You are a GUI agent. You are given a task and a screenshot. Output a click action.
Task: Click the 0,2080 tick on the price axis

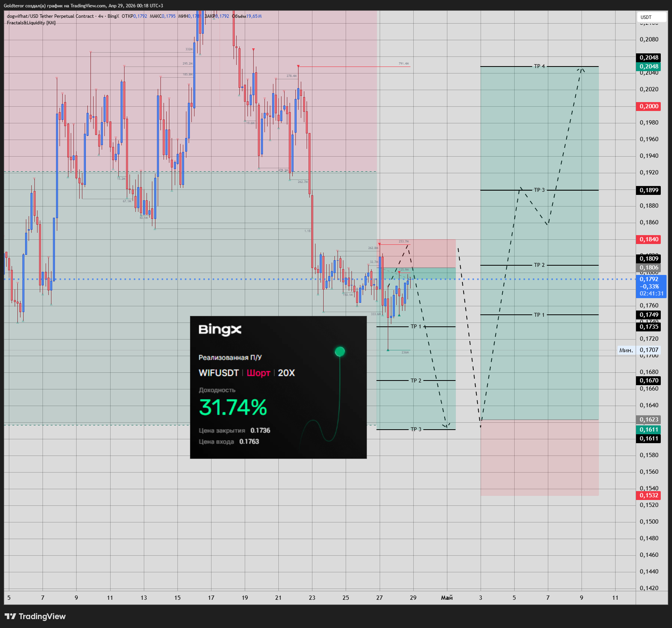649,39
